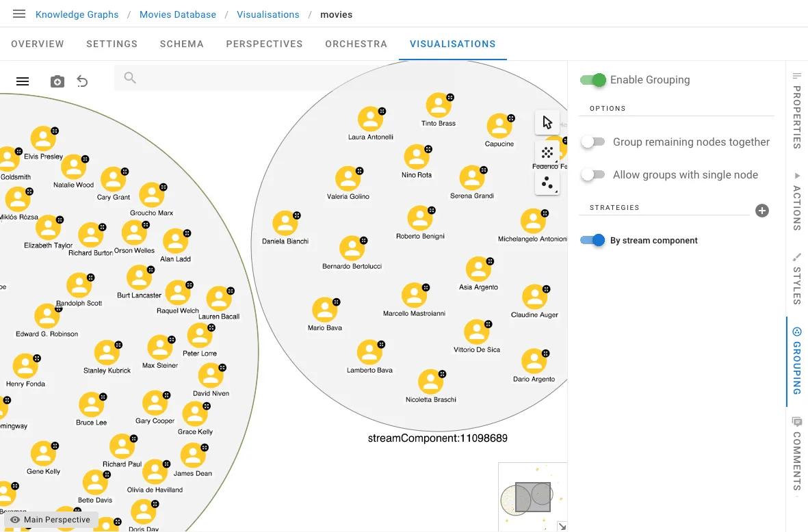This screenshot has height=532, width=808.
Task: Select the VISUALISATIONS tab
Action: pos(452,44)
